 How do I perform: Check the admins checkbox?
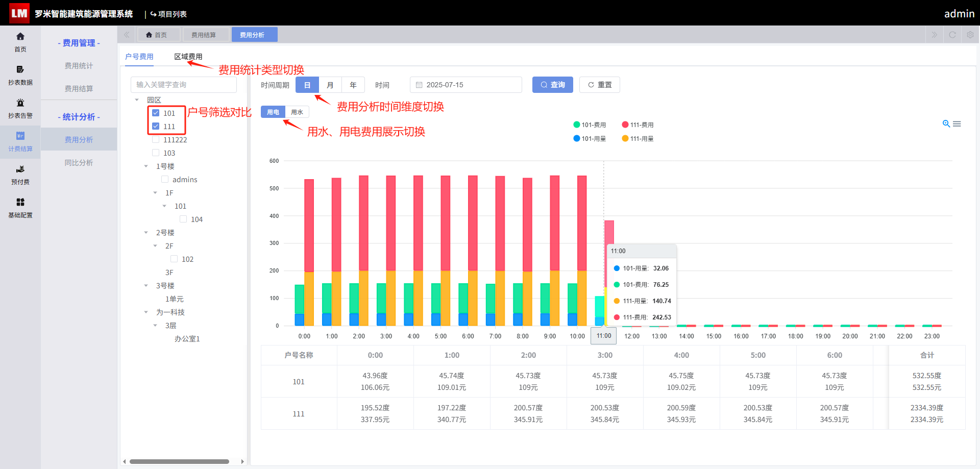pos(165,179)
